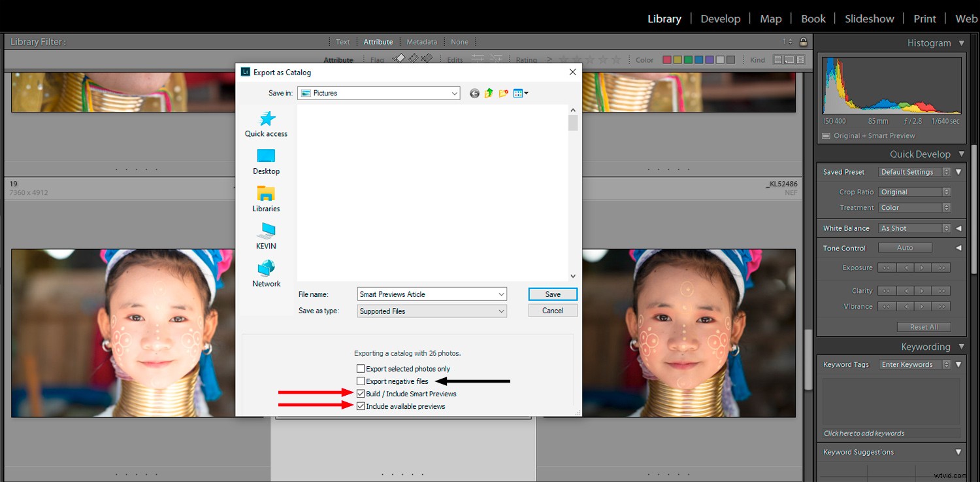Switch to the Develop module
This screenshot has width=980, height=482.
click(720, 18)
